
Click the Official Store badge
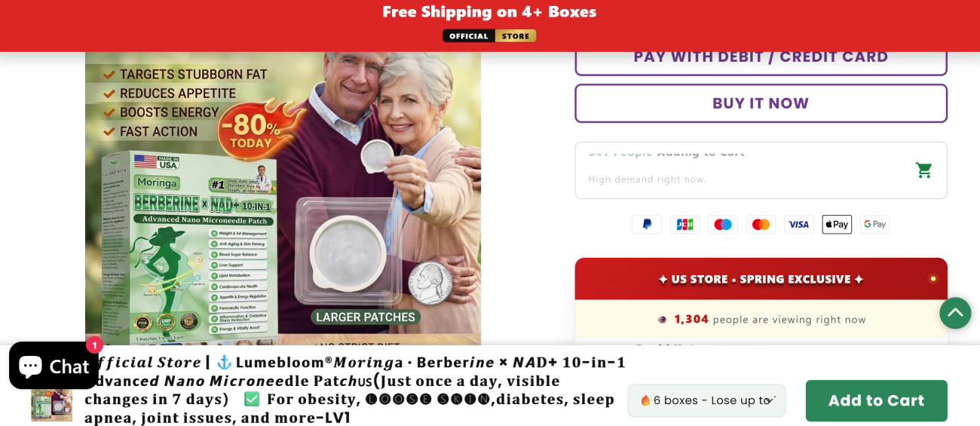pyautogui.click(x=489, y=35)
